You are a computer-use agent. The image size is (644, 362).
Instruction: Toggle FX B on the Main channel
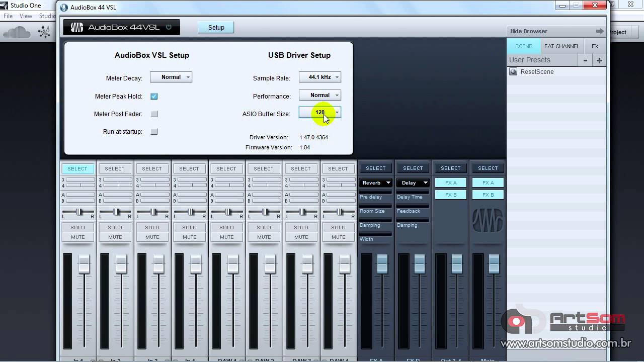488,195
